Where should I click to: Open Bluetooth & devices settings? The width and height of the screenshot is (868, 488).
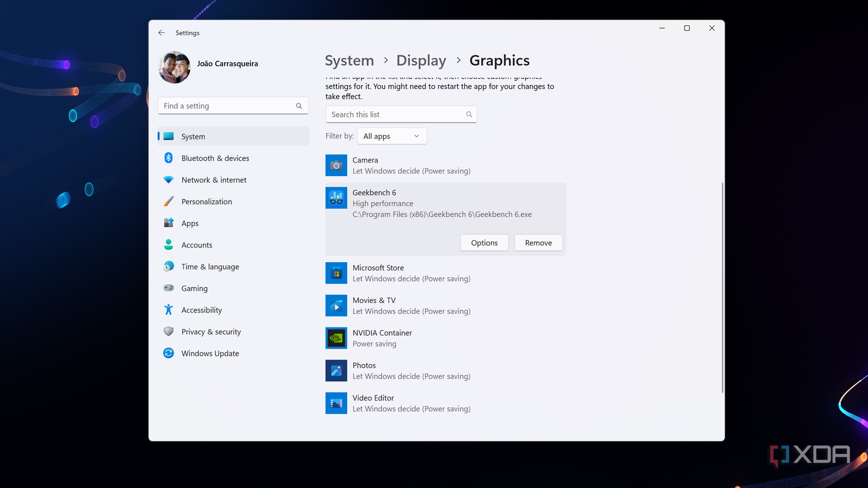215,158
